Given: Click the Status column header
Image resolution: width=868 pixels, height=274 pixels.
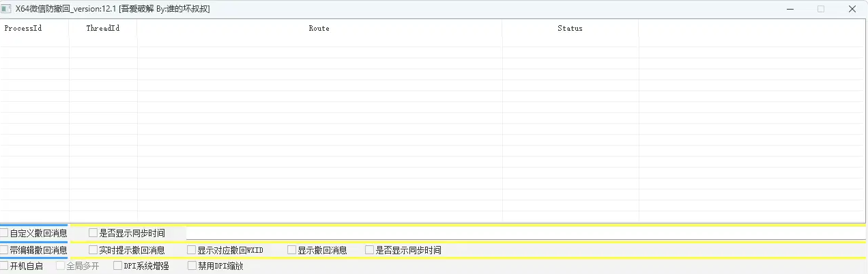Looking at the screenshot, I should pyautogui.click(x=570, y=28).
